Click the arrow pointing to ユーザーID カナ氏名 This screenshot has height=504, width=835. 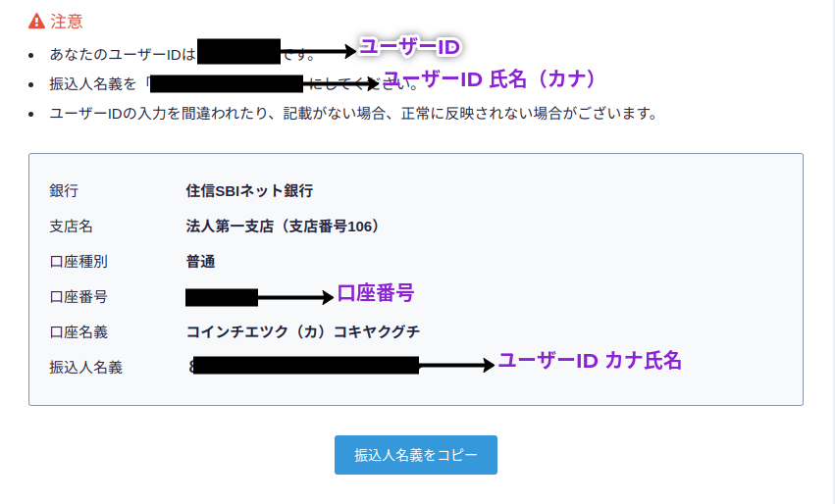[x=457, y=365]
